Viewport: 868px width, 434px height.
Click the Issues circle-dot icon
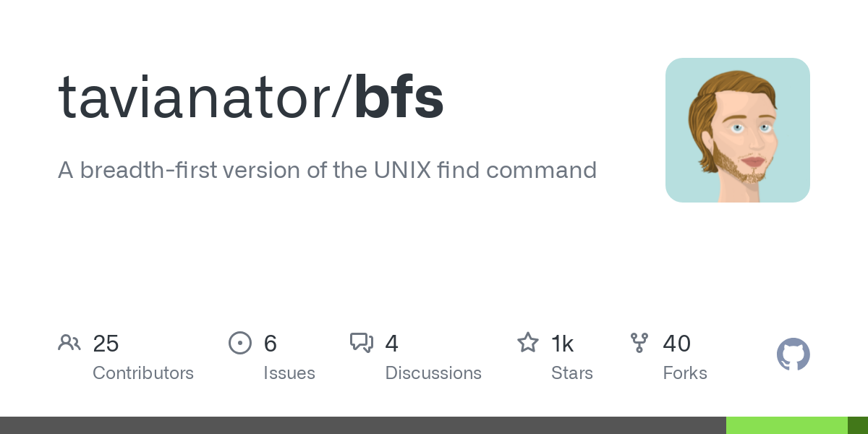click(239, 343)
